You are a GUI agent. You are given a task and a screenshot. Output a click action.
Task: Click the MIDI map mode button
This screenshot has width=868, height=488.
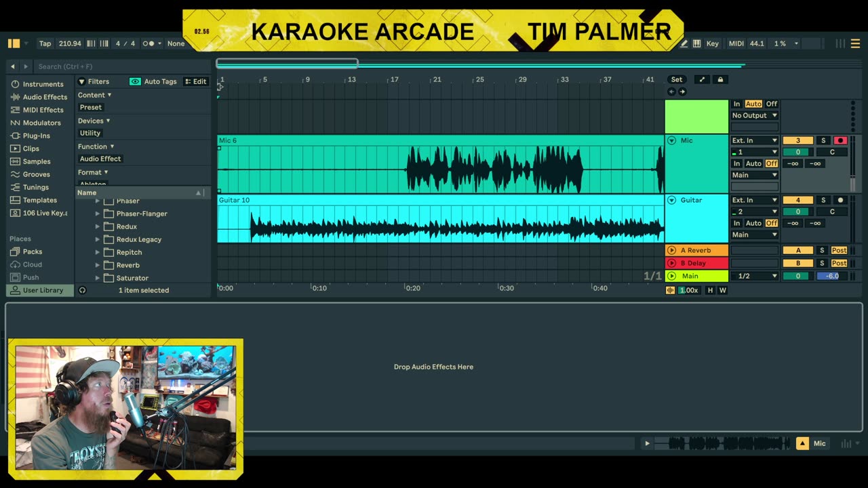point(736,43)
